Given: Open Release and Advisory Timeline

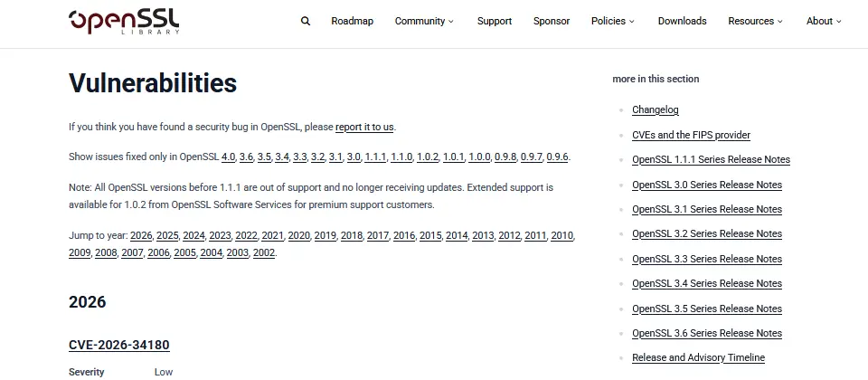Looking at the screenshot, I should (699, 358).
